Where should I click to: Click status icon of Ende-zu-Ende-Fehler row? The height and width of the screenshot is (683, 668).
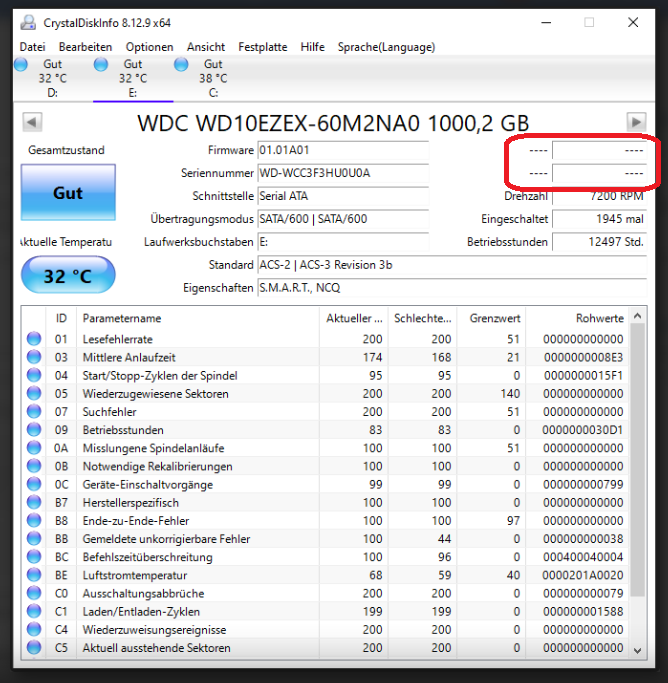pos(34,521)
